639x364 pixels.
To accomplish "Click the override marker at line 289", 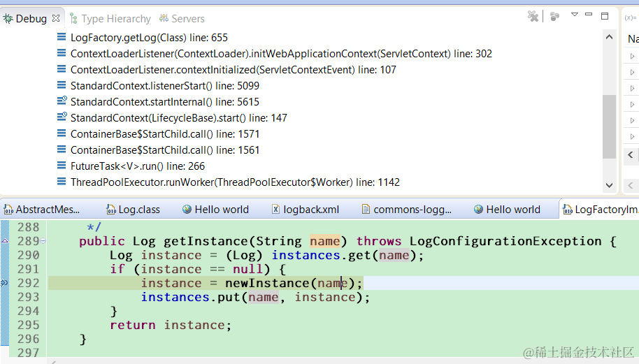I will click(x=4, y=241).
